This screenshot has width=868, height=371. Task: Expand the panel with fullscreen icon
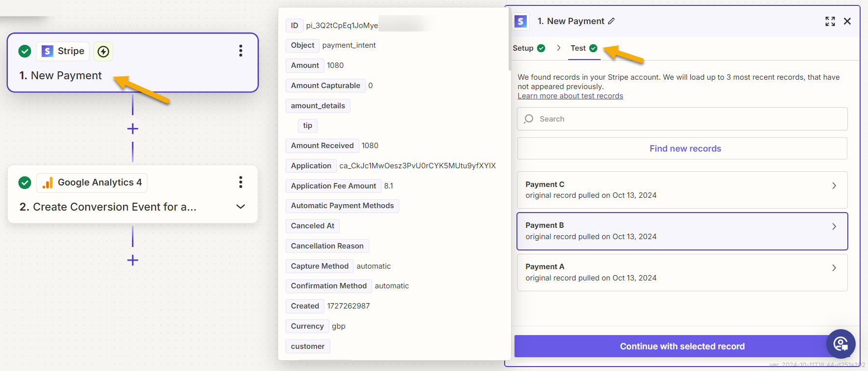pos(830,21)
